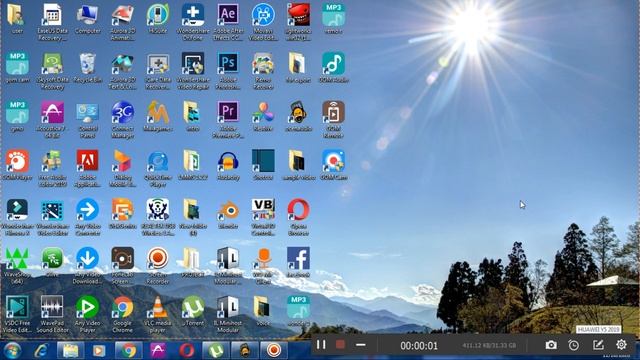Open Wondershare Filmora 9 shortcut
Viewport: 640px width, 360px height.
click(x=17, y=217)
